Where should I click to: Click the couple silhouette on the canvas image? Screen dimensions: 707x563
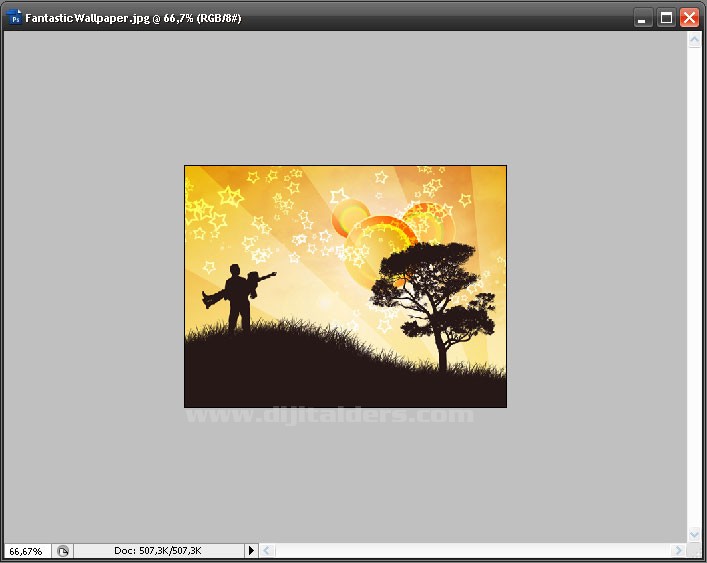(x=238, y=298)
